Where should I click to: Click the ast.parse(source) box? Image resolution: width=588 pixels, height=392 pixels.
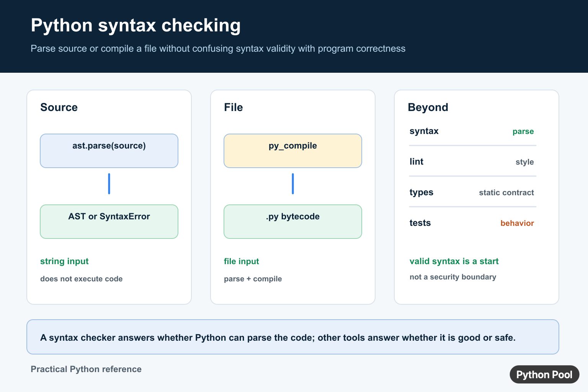109,151
